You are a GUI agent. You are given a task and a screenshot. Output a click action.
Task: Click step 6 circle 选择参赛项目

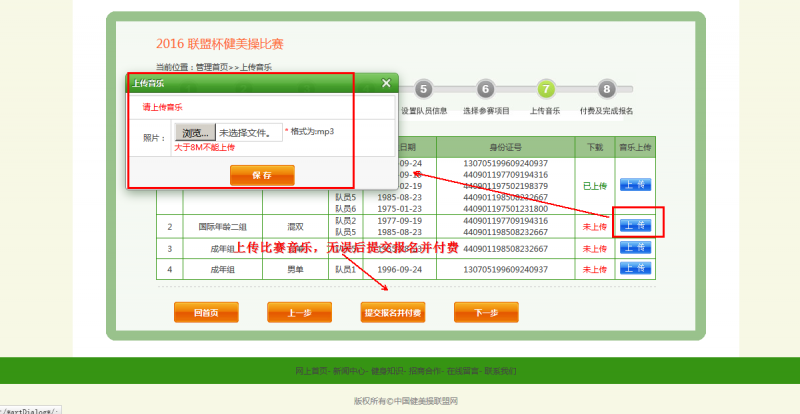pyautogui.click(x=485, y=90)
